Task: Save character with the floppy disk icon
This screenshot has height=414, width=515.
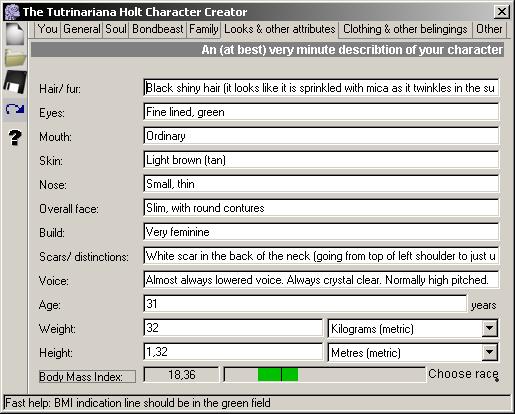Action: click(x=15, y=82)
